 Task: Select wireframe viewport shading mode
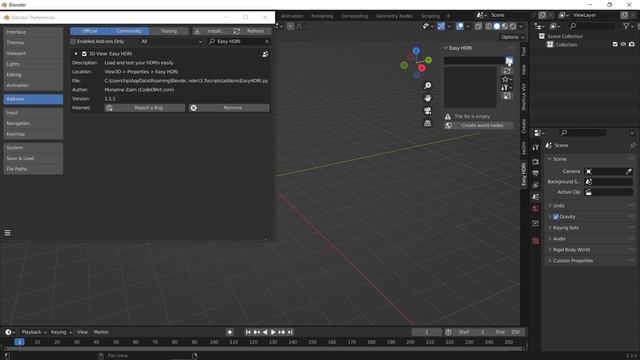(x=489, y=26)
